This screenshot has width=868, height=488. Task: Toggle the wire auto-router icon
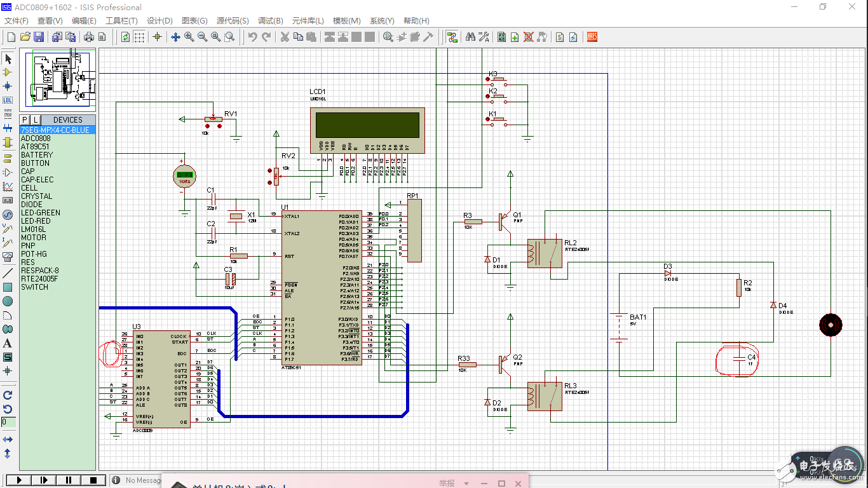click(452, 37)
